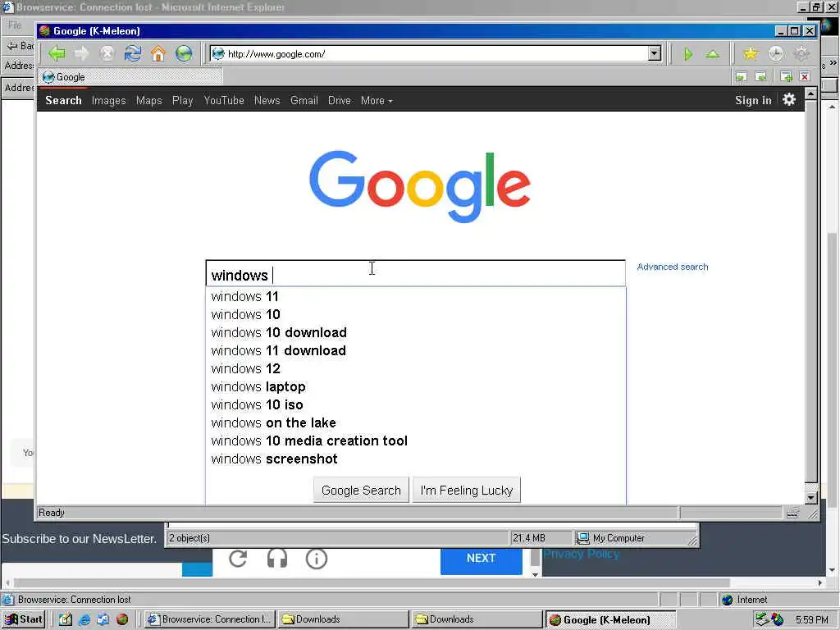The height and width of the screenshot is (630, 840).
Task: Launch Internet Explorer from quick launch
Action: coord(84,619)
